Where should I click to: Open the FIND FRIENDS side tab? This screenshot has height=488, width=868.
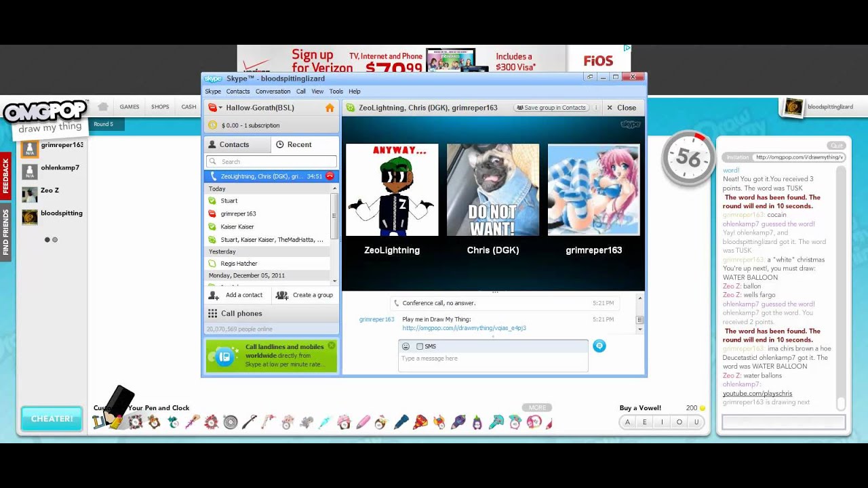(x=5, y=232)
